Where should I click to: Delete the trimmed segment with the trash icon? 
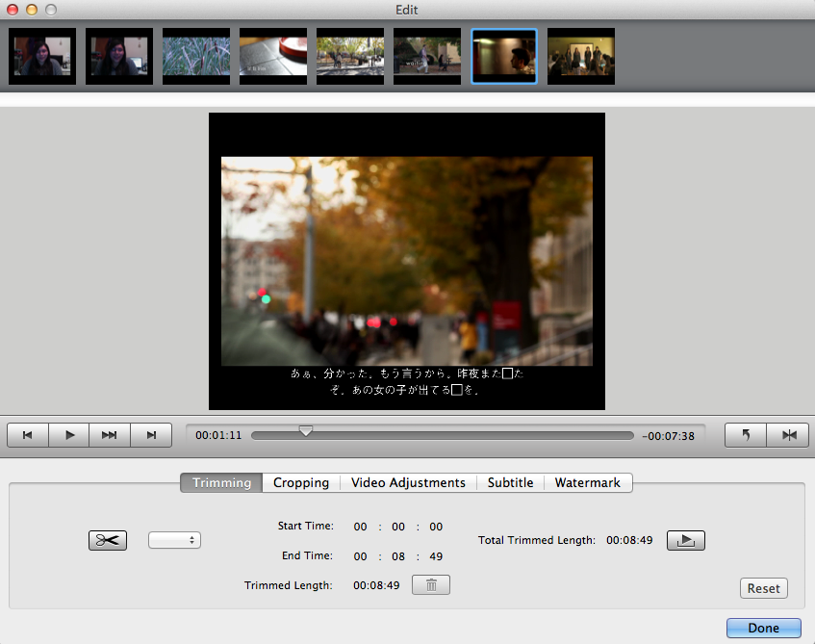point(431,584)
